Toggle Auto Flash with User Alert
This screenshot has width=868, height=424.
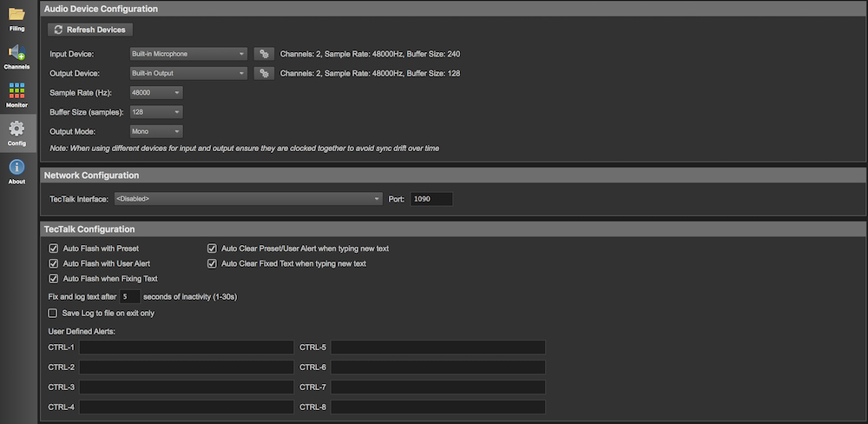point(54,263)
